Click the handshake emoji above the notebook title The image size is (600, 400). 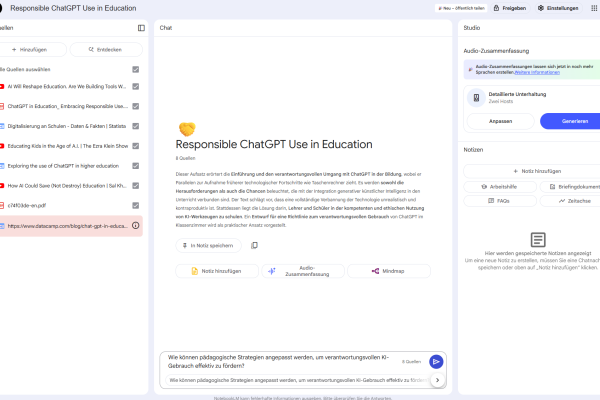[187, 129]
